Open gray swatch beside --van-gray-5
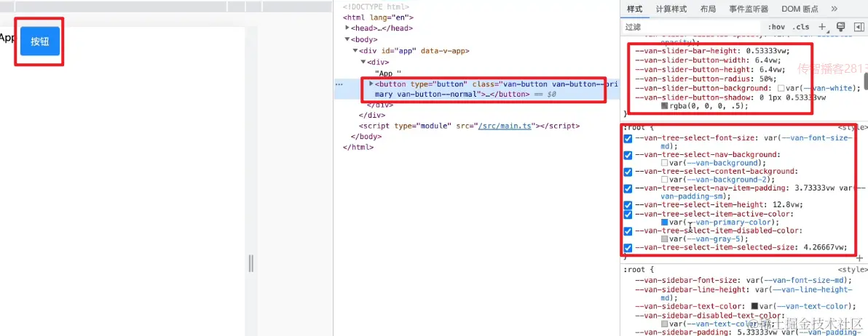Viewport: 868px width, 336px height. (x=665, y=239)
